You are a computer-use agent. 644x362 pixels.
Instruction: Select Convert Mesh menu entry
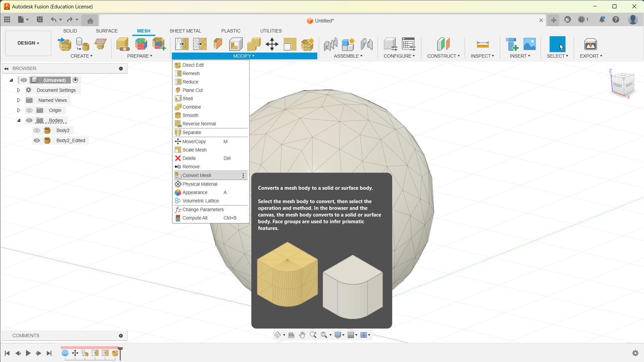[197, 175]
